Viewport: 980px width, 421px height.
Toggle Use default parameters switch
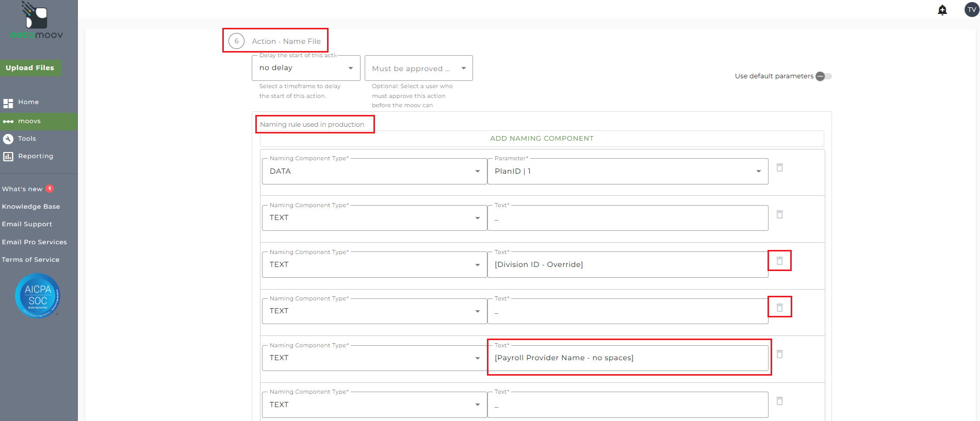[x=824, y=76]
